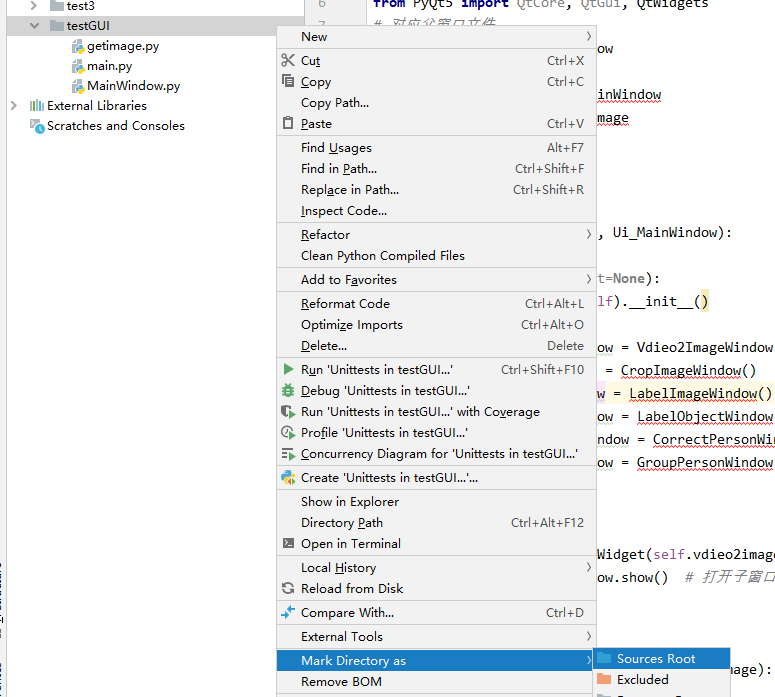
Task: Click the Paste clipboard icon
Action: (289, 124)
